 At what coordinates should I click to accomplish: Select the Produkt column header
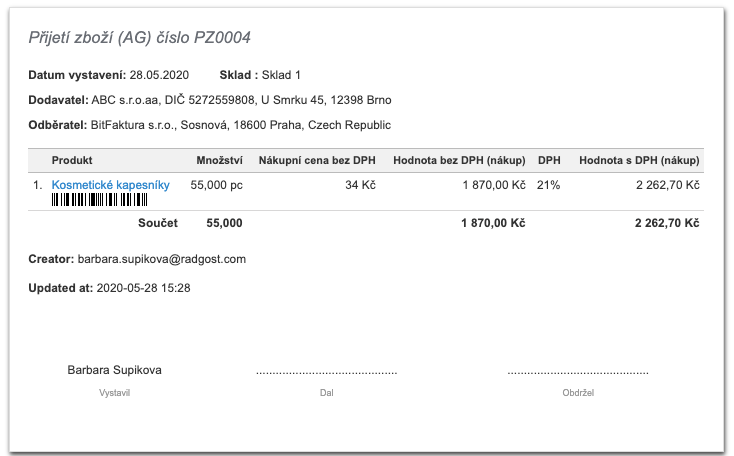click(x=72, y=160)
